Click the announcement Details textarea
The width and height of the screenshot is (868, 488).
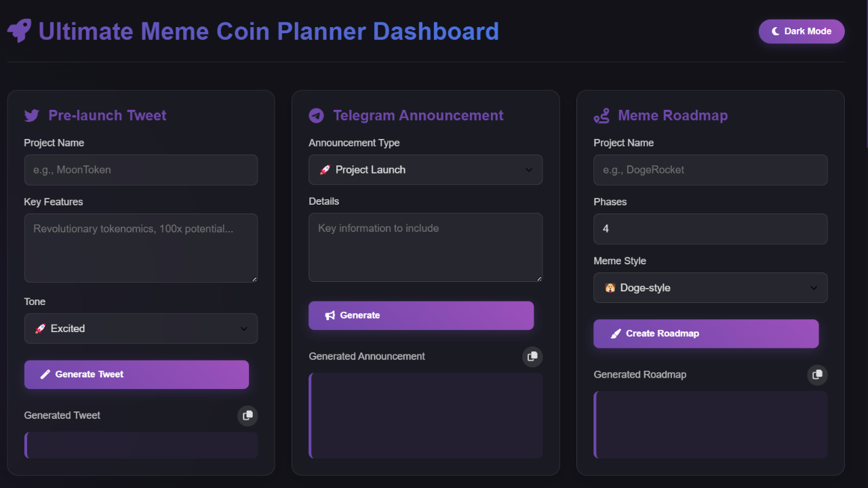click(425, 247)
